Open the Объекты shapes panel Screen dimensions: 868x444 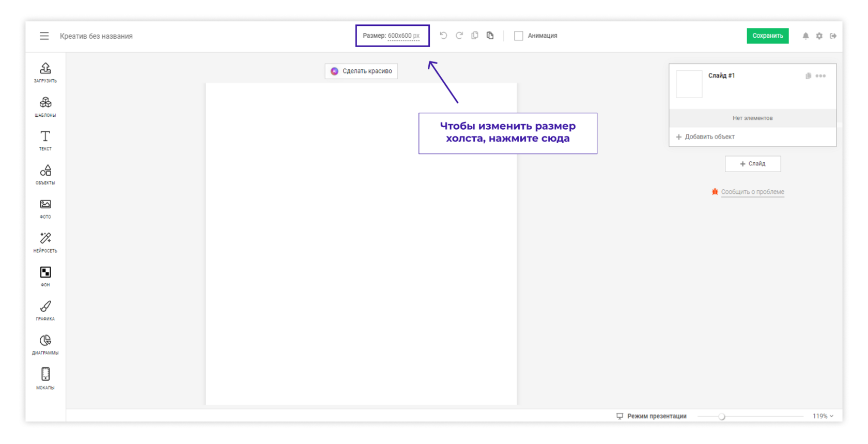[45, 174]
